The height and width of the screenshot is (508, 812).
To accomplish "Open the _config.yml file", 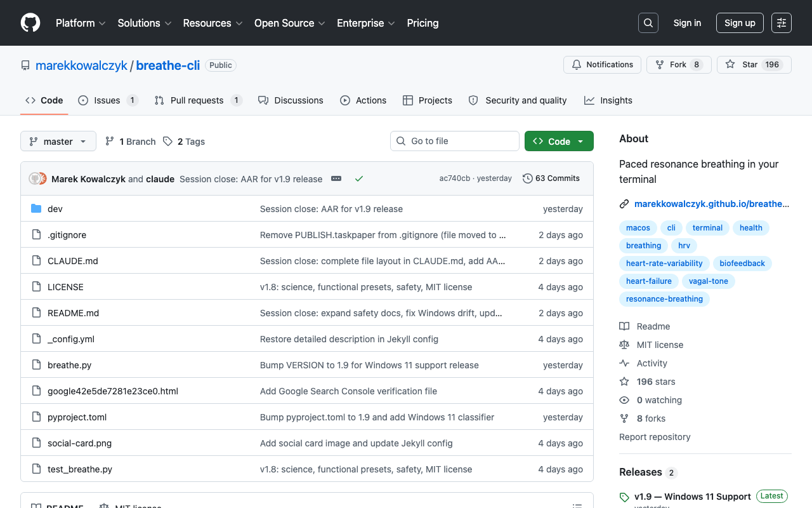I will (71, 339).
